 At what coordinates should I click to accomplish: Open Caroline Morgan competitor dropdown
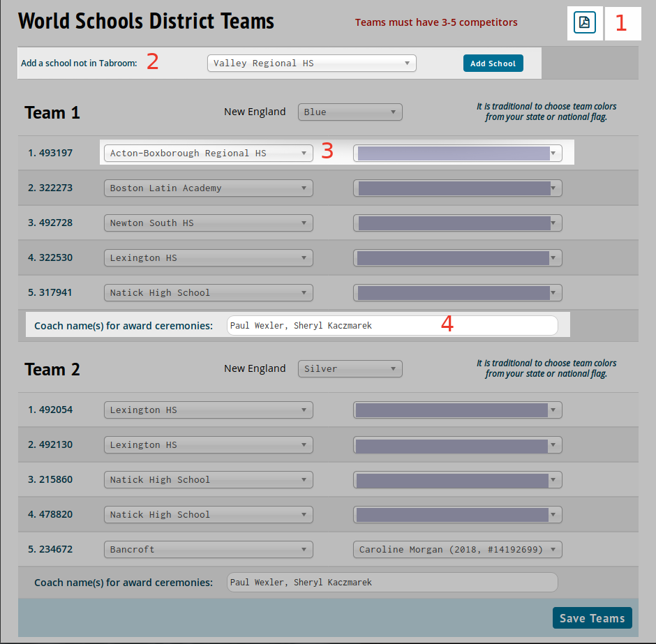457,549
